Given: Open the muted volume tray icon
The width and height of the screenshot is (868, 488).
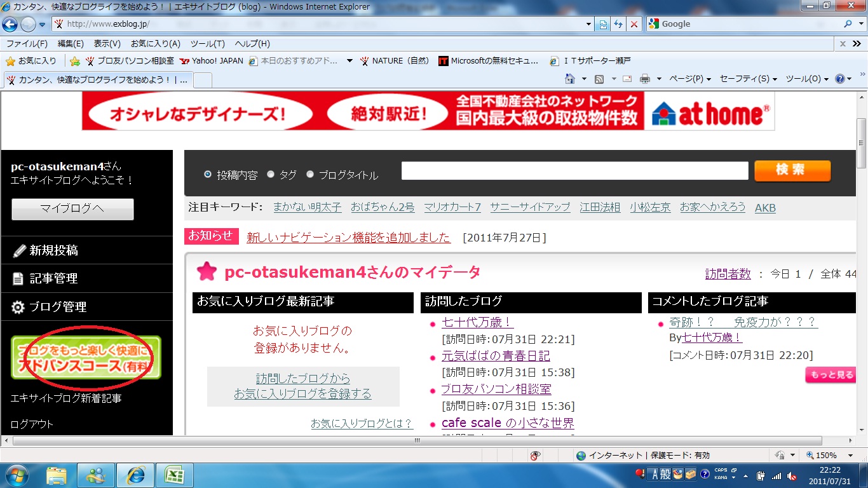Looking at the screenshot, I should click(792, 475).
